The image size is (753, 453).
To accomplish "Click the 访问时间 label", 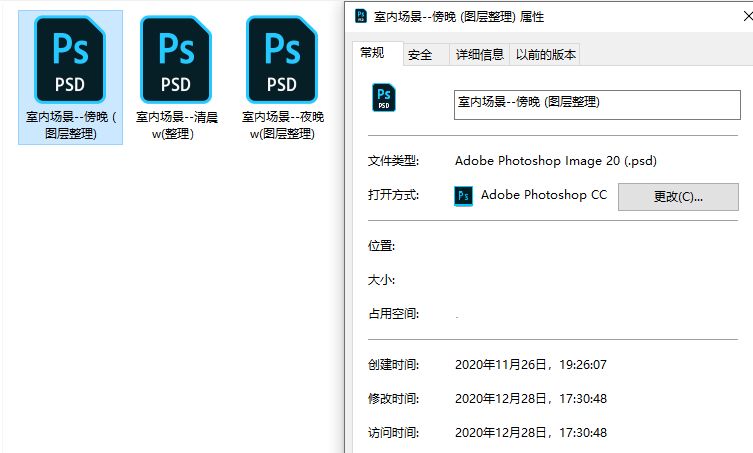I will [393, 433].
